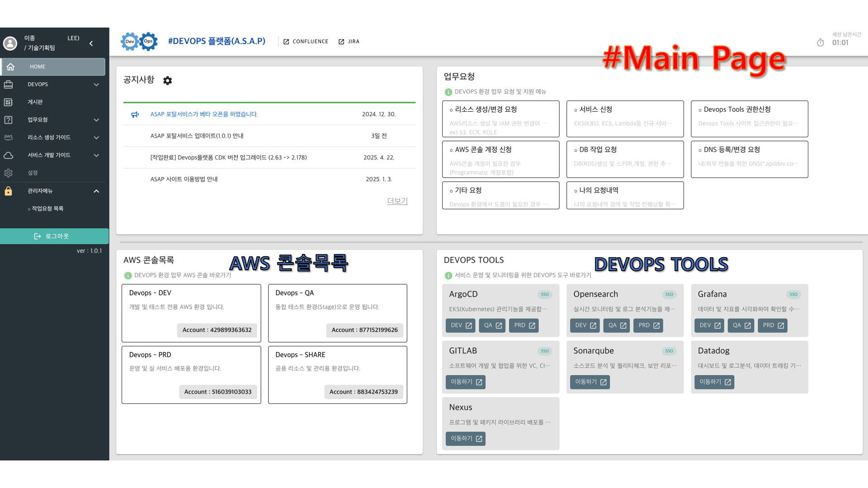The height and width of the screenshot is (488, 868).
Task: Click the session timer stopwatch icon
Action: tap(821, 42)
